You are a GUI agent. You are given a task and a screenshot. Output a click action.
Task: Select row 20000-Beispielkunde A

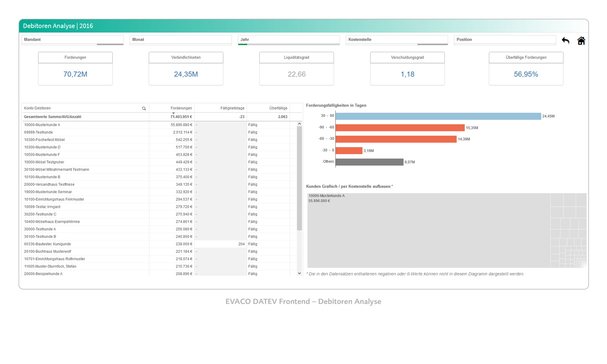[159, 274]
